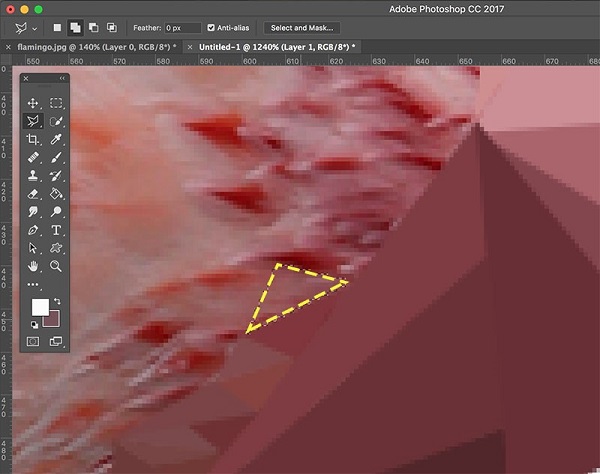Screen dimensions: 600x474
Task: Select the Hand tool
Action: coord(33,266)
